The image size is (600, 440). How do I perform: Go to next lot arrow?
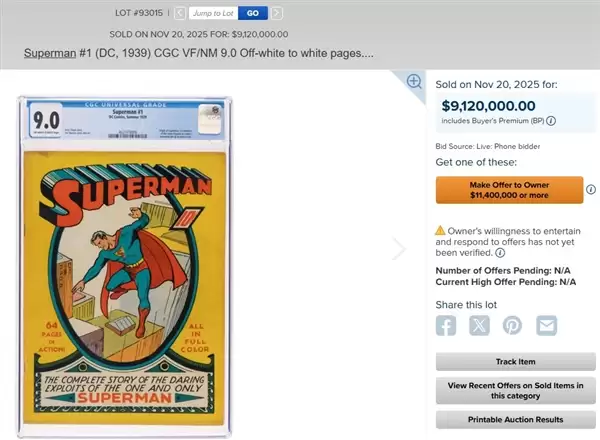point(277,13)
